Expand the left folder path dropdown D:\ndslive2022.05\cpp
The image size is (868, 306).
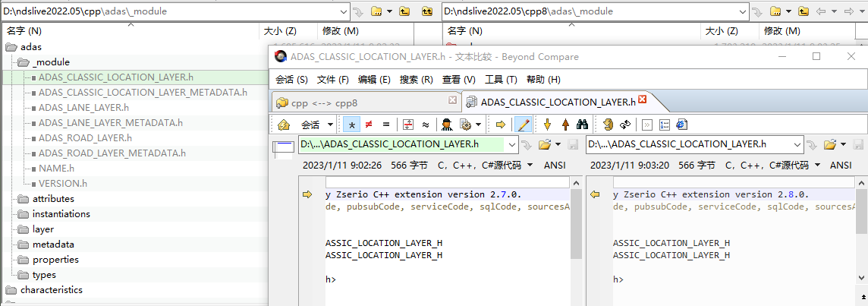coord(343,11)
